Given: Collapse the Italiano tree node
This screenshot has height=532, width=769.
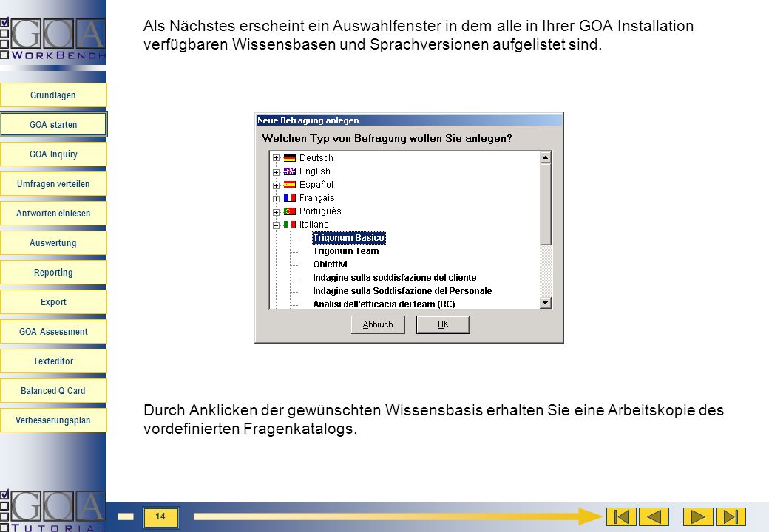Looking at the screenshot, I should (276, 225).
